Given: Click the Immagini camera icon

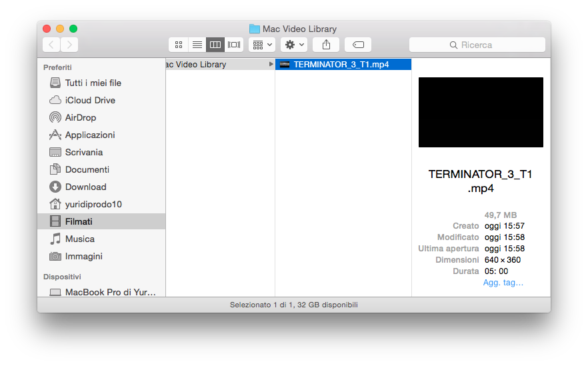Looking at the screenshot, I should 55,256.
